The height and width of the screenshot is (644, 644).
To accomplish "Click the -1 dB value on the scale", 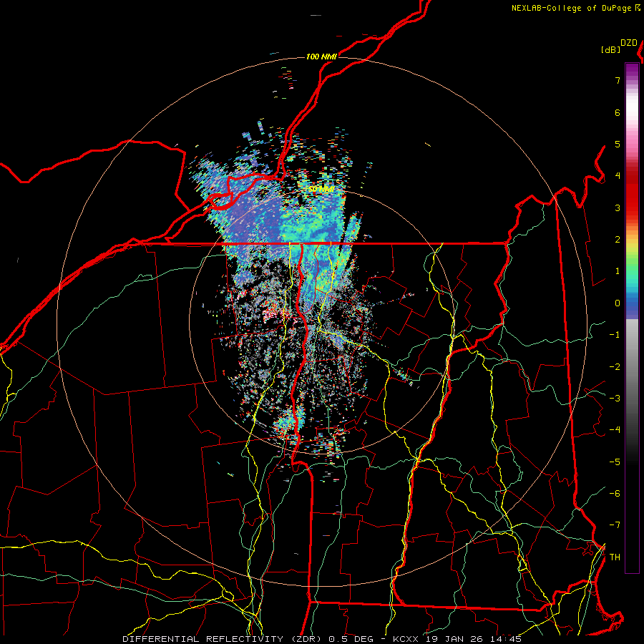I will click(615, 335).
